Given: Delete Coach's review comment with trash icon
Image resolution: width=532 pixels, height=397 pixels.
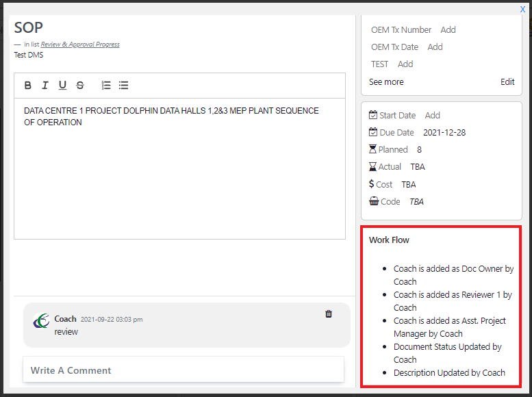Looking at the screenshot, I should click(329, 314).
